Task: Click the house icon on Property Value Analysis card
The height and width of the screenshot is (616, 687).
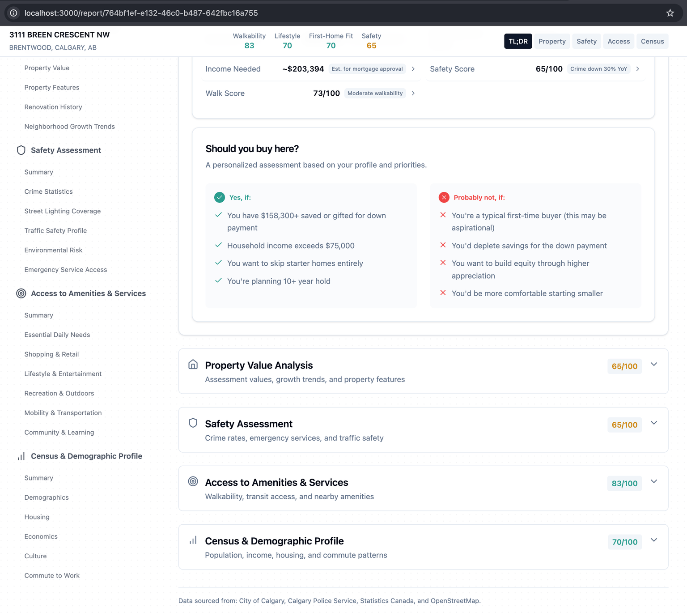Action: (x=193, y=364)
